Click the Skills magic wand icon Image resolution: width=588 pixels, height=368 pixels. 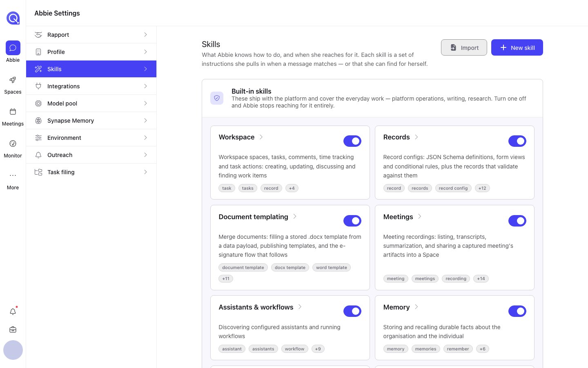point(38,69)
